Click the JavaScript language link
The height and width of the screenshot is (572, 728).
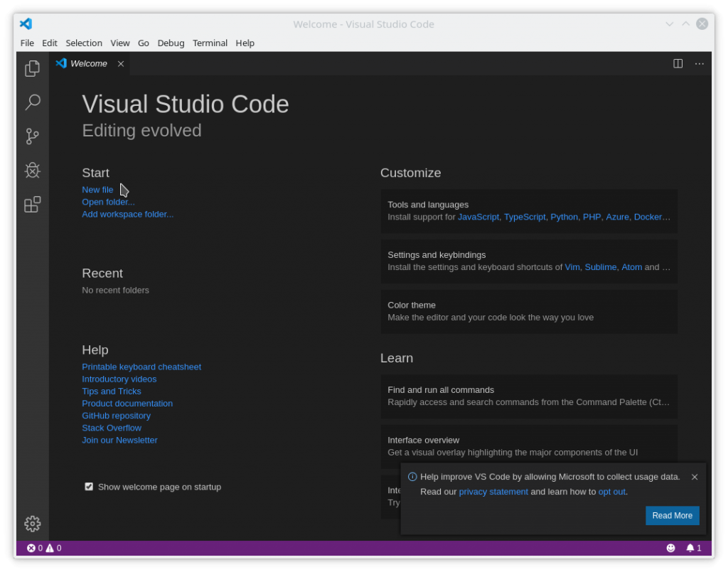click(x=478, y=217)
